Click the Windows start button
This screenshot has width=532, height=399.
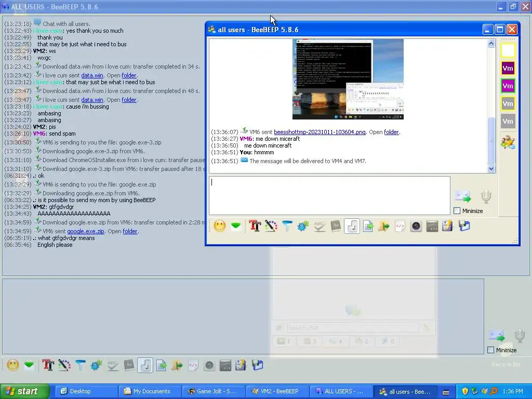coord(25,391)
